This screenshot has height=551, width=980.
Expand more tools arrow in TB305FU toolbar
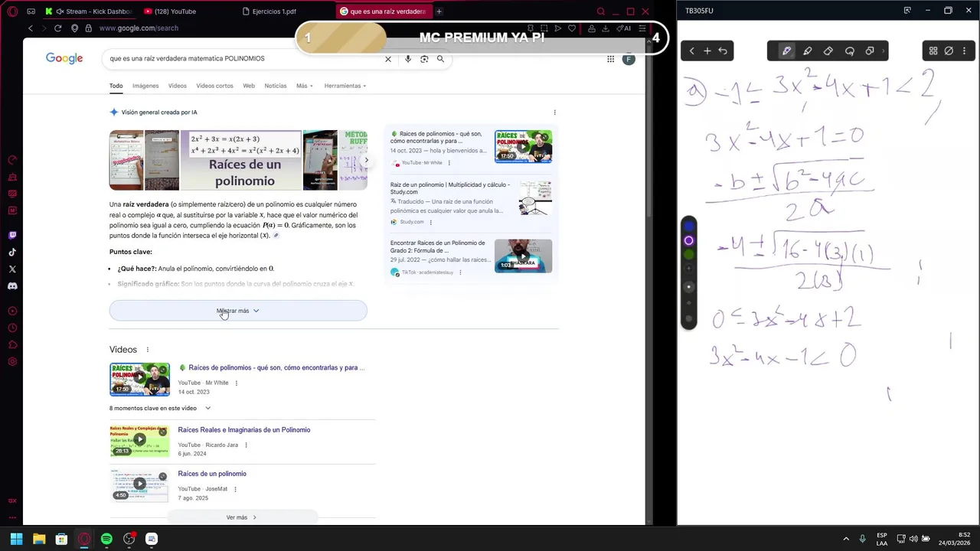coord(884,51)
